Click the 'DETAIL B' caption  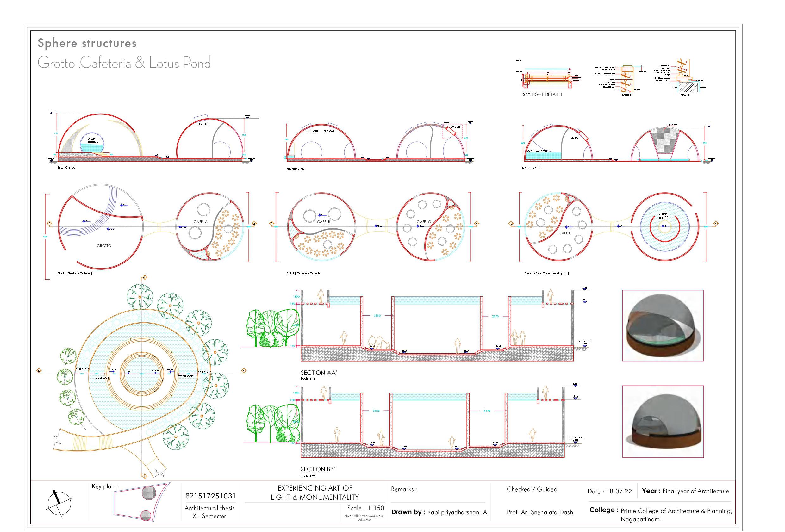tap(685, 95)
